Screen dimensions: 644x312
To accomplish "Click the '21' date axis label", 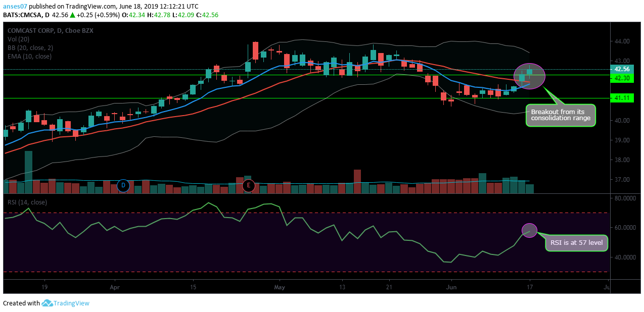I will point(389,287).
